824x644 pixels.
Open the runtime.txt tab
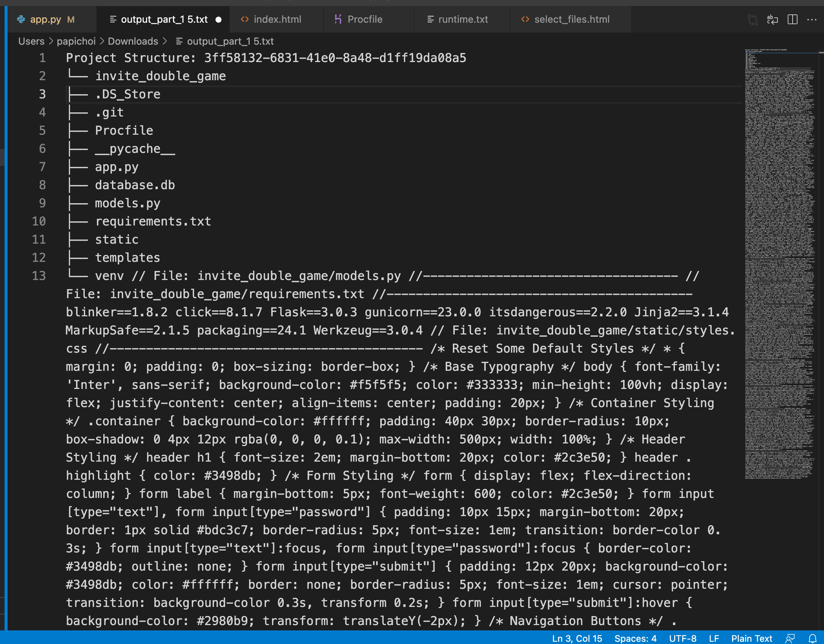click(x=463, y=19)
